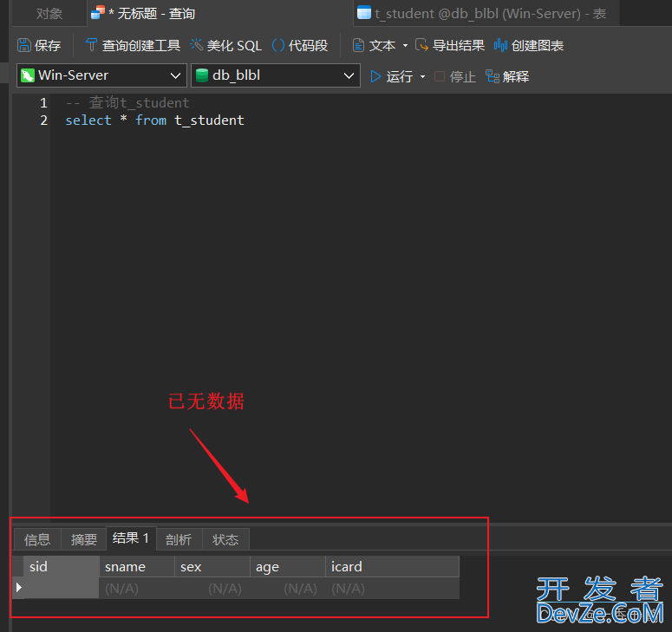Click the (N/A) cell under icard
Viewport: 672px width, 632px height.
click(393, 589)
